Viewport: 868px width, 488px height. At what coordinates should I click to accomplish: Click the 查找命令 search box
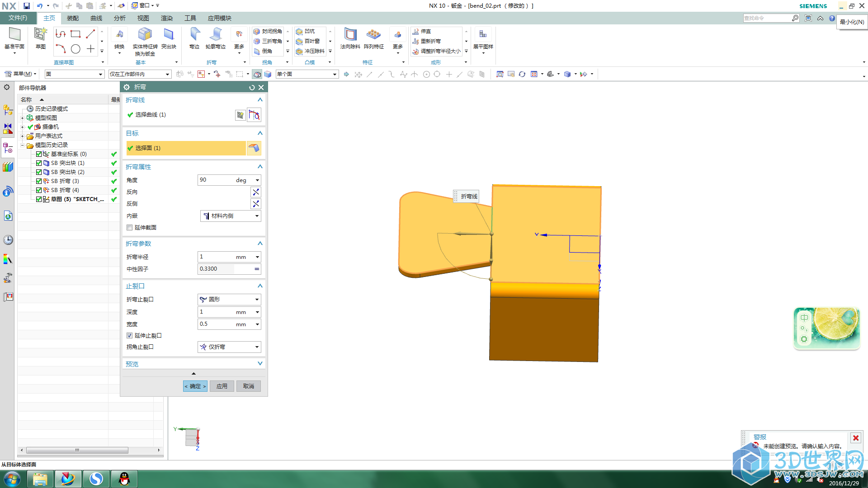pos(771,18)
